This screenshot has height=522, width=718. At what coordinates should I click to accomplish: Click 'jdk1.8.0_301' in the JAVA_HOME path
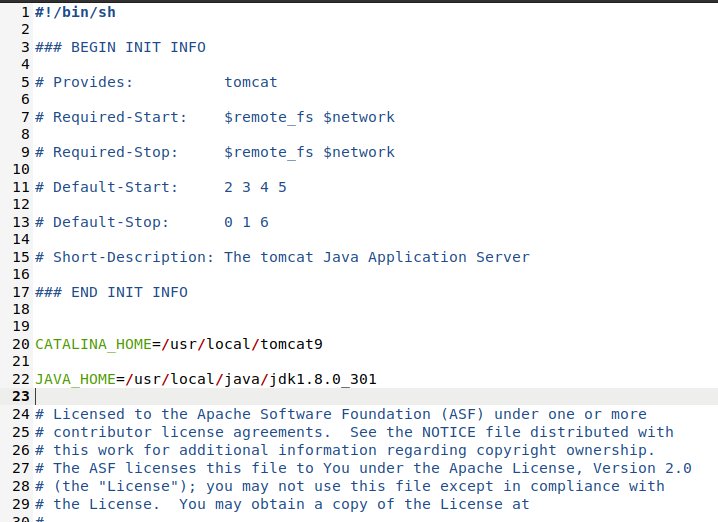coord(323,379)
